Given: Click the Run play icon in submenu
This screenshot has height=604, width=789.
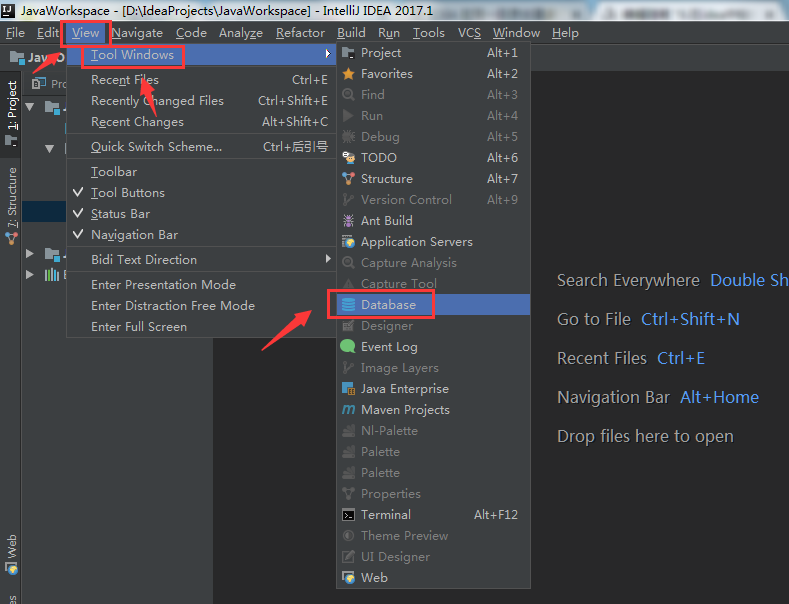Looking at the screenshot, I should [x=348, y=116].
